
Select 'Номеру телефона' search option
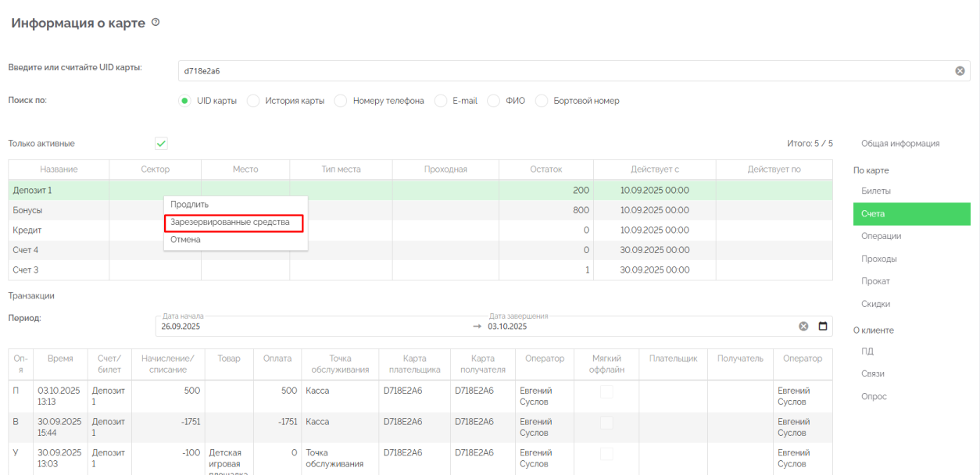[341, 101]
